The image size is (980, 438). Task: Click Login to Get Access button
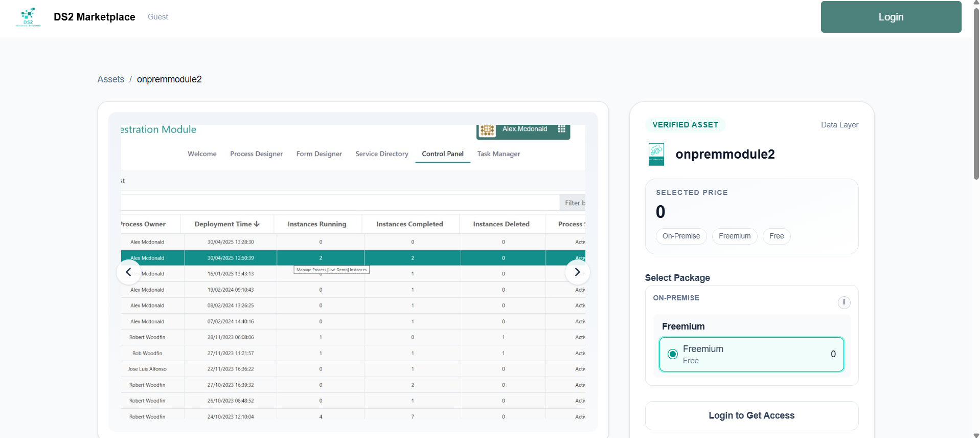click(x=751, y=415)
